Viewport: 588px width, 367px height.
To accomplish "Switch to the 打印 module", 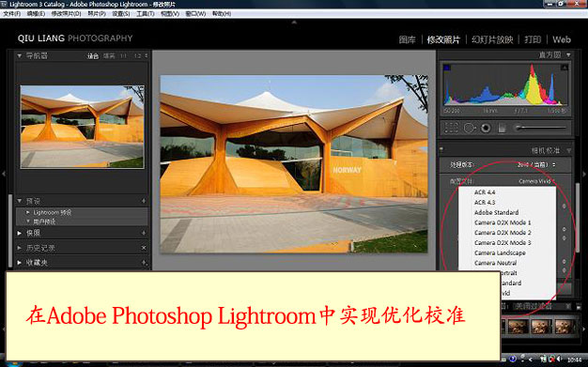I will 533,39.
